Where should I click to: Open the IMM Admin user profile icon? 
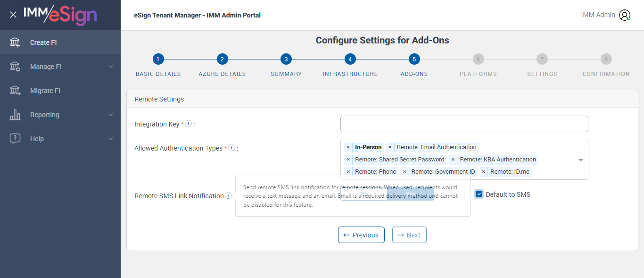click(x=625, y=15)
